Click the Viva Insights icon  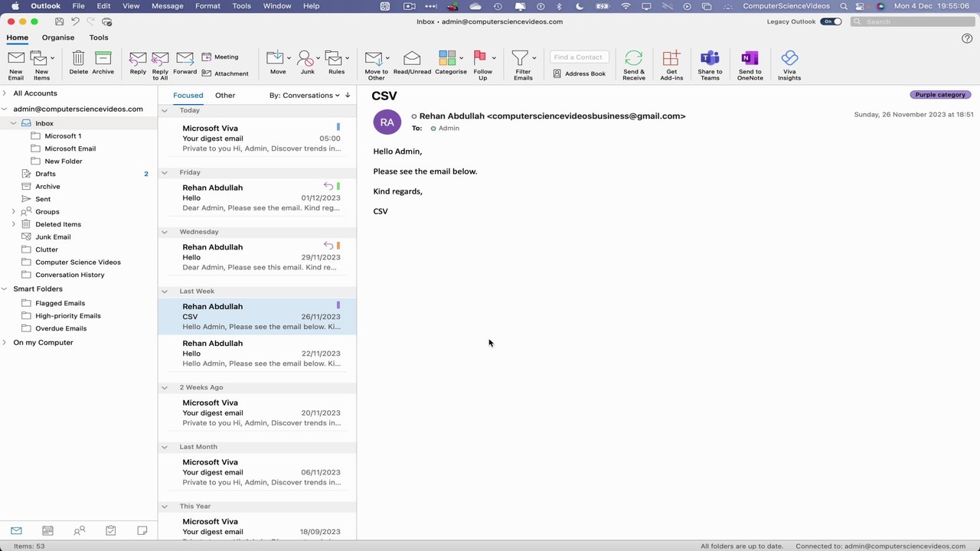click(x=789, y=59)
